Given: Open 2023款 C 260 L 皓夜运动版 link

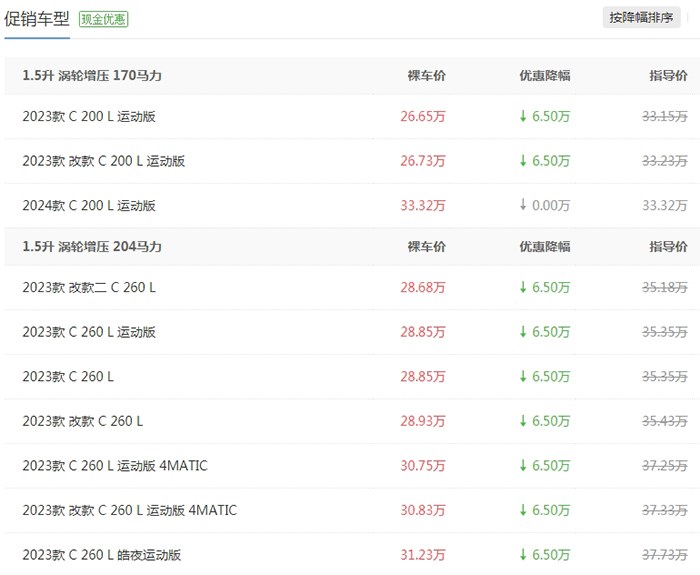Looking at the screenshot, I should click(102, 555).
